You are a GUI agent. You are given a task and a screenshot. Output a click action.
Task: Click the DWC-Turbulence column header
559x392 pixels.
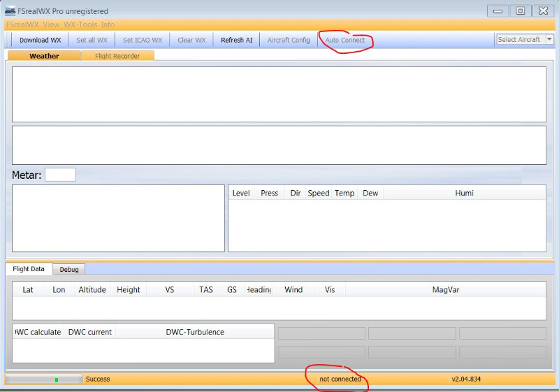pyautogui.click(x=195, y=332)
